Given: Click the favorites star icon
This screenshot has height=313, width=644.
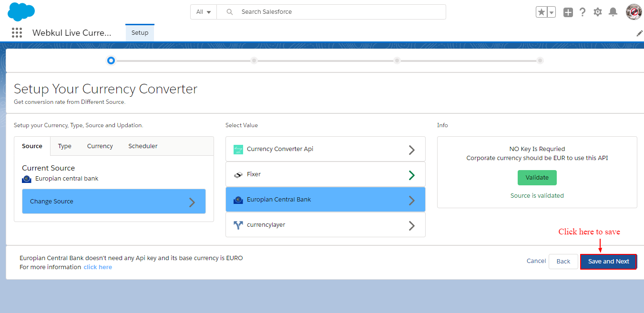Looking at the screenshot, I should 542,12.
